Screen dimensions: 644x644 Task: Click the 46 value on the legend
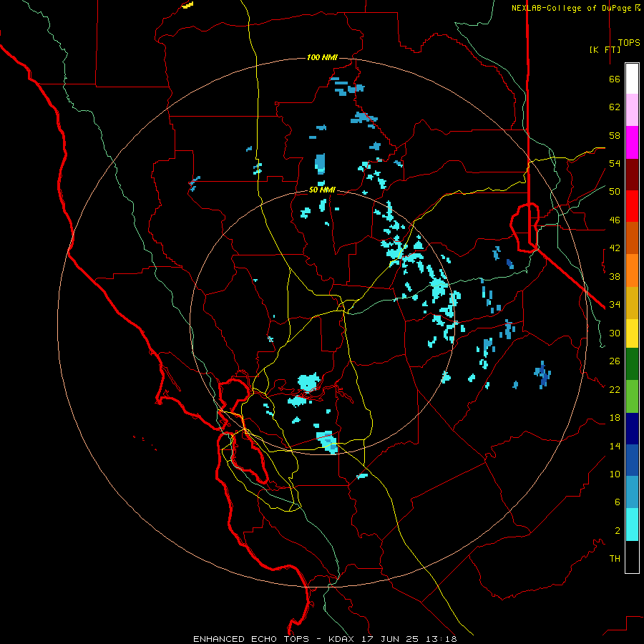(615, 220)
